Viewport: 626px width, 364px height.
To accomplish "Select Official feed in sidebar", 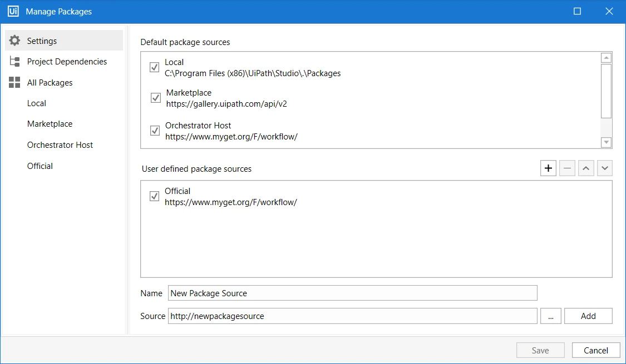I will 40,166.
